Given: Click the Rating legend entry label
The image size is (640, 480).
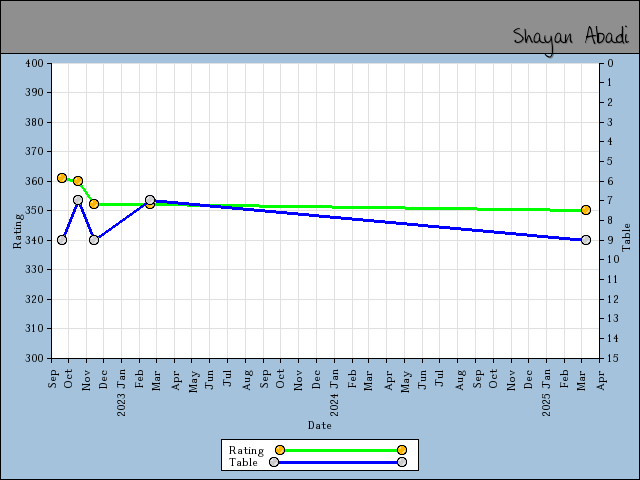Looking at the screenshot, I should pos(246,450).
